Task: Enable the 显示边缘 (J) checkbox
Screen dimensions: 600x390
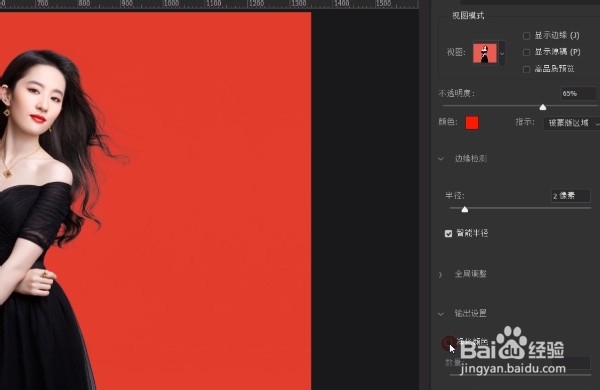Action: pos(527,36)
